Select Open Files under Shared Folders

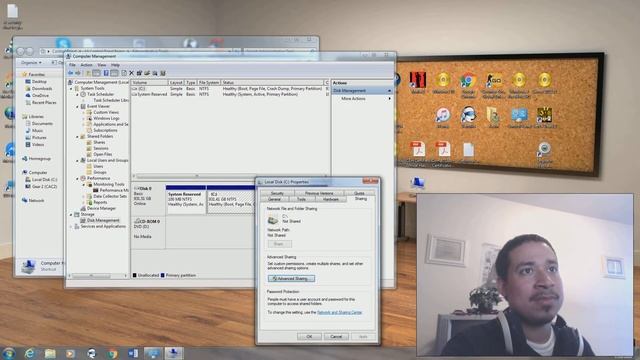[103, 154]
